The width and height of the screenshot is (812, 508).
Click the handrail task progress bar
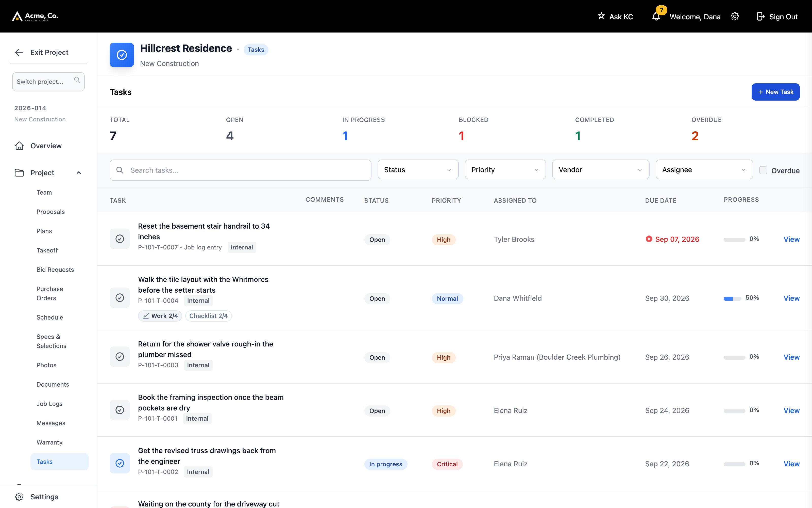click(735, 240)
